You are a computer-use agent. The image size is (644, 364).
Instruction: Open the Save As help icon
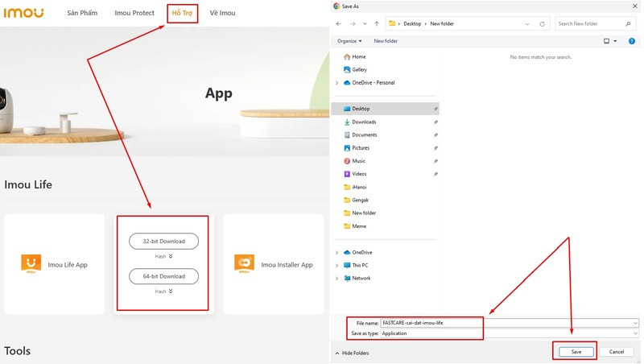[x=632, y=41]
